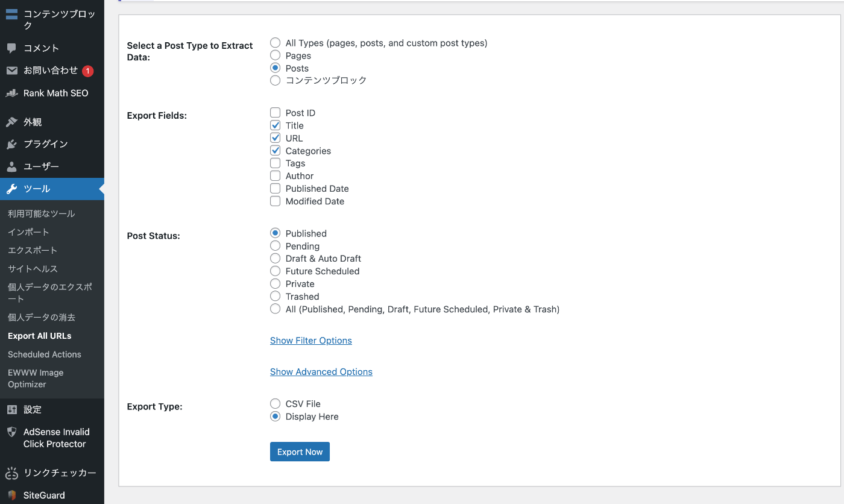
Task: Click the 外観 paintbrush icon
Action: (11, 122)
